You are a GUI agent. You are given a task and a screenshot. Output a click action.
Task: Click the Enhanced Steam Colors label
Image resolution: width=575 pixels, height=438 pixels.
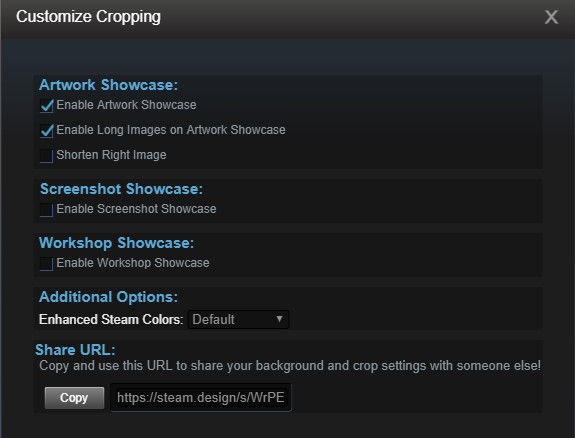pyautogui.click(x=111, y=320)
